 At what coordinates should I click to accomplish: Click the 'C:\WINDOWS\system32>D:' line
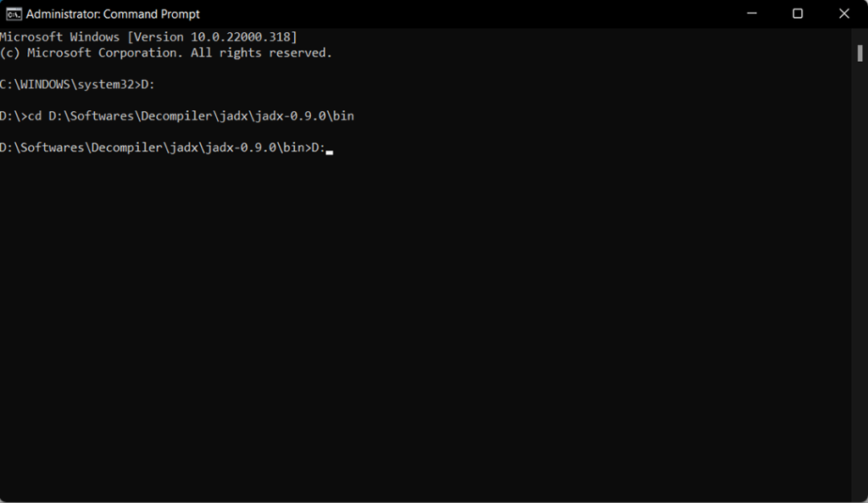click(77, 85)
